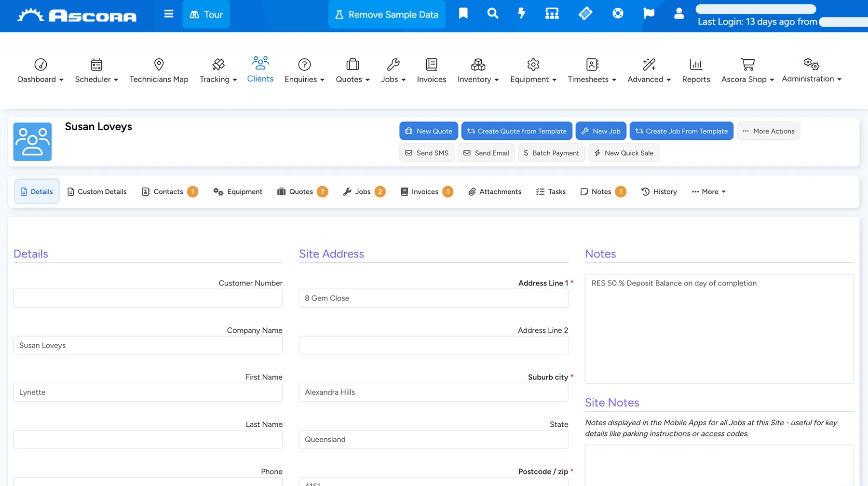This screenshot has width=868, height=486.
Task: Expand the Inventory dropdown menu
Action: point(478,70)
